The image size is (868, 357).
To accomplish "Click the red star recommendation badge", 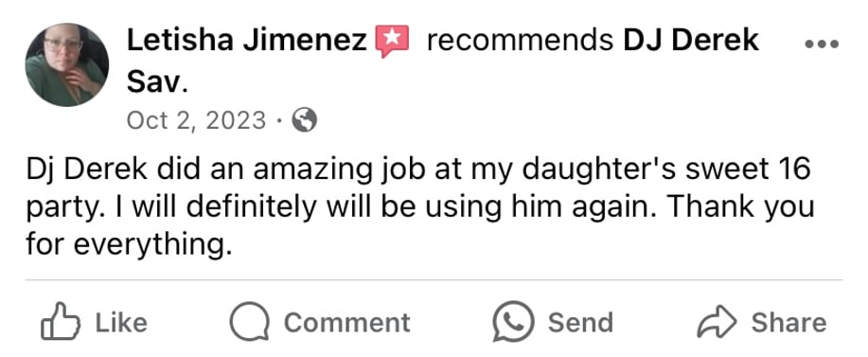I will click(x=392, y=42).
